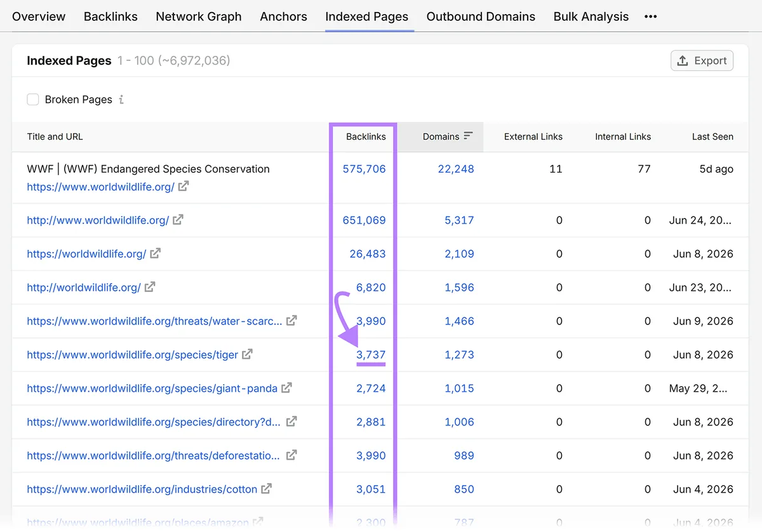
Task: Open external link icon for industries/cotton URL
Action: point(267,489)
